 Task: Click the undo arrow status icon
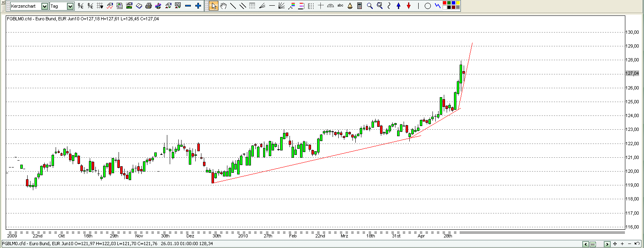[637, 244]
